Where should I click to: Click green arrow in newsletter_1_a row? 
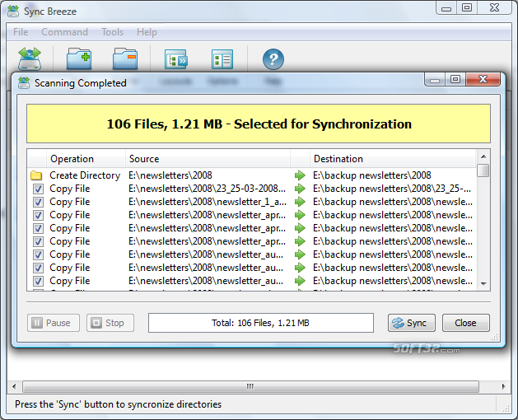click(x=300, y=202)
